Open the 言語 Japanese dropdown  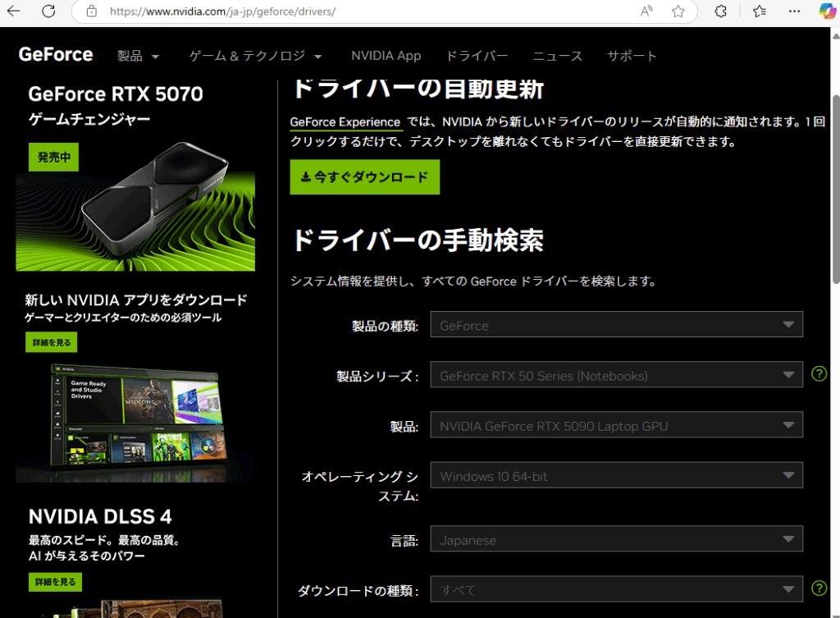click(x=616, y=539)
